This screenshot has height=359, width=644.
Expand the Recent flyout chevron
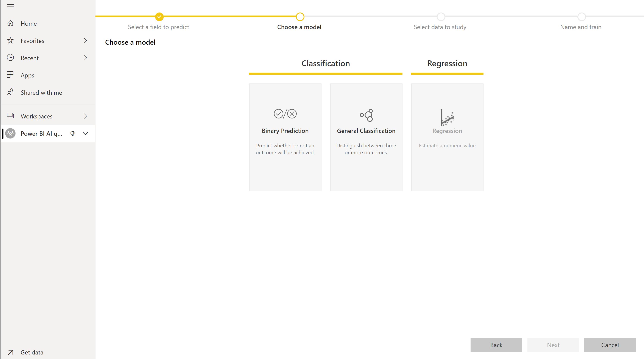pos(86,58)
